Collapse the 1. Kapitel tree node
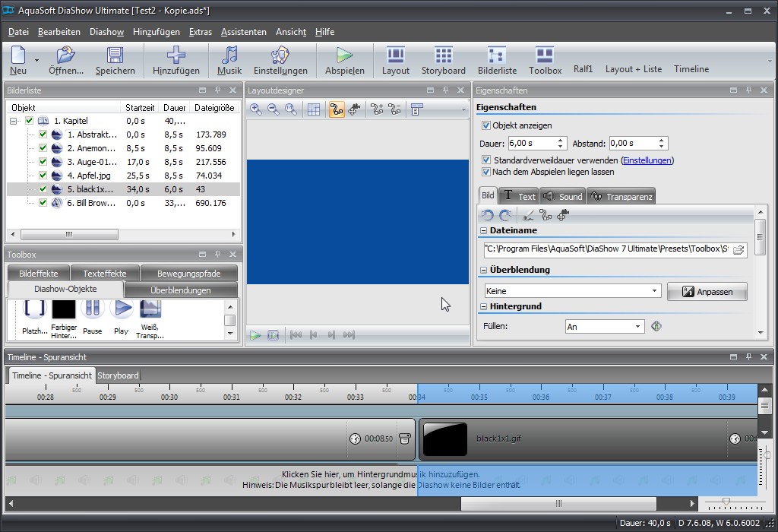The image size is (778, 532). [x=14, y=121]
